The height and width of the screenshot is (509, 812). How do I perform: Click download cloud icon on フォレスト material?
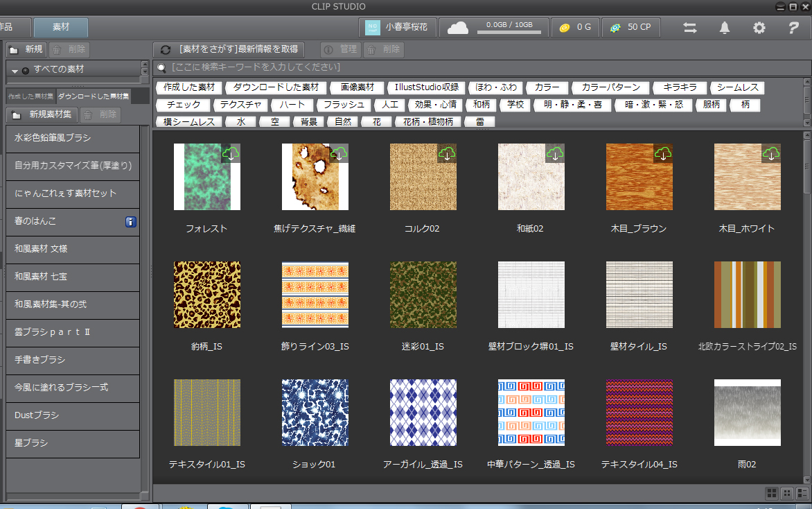(231, 153)
